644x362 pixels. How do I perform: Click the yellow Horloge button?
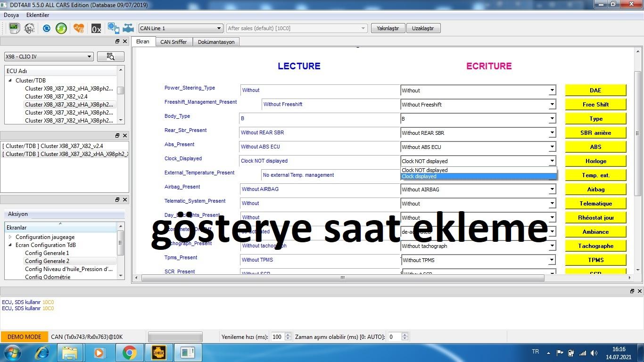coord(595,161)
